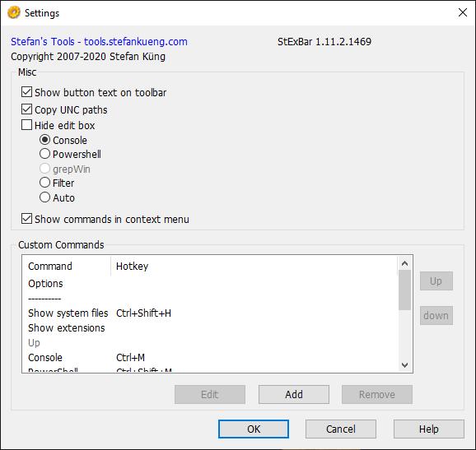Click the Ctrl+M hotkey cell

pyautogui.click(x=131, y=358)
